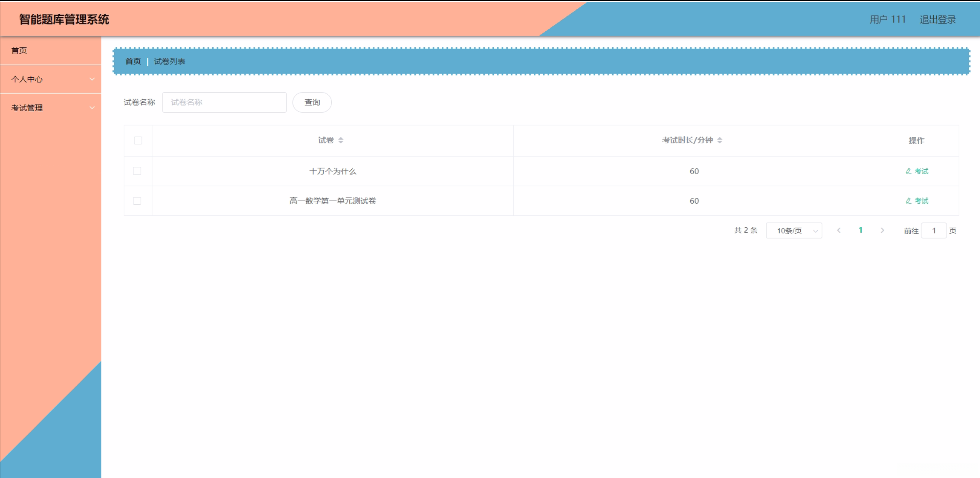Screen dimensions: 980x478
Task: Click the 查询 search button
Action: tap(312, 102)
